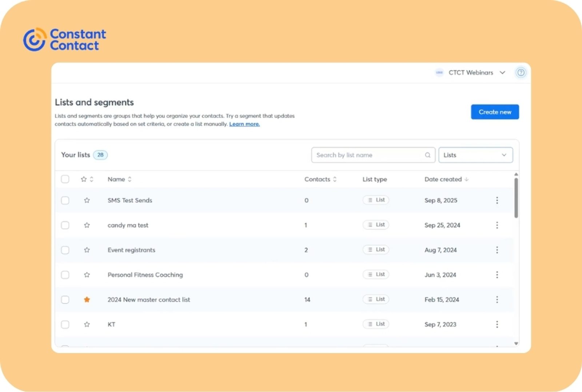Click the search magnifier icon
The width and height of the screenshot is (582, 392).
pos(428,155)
